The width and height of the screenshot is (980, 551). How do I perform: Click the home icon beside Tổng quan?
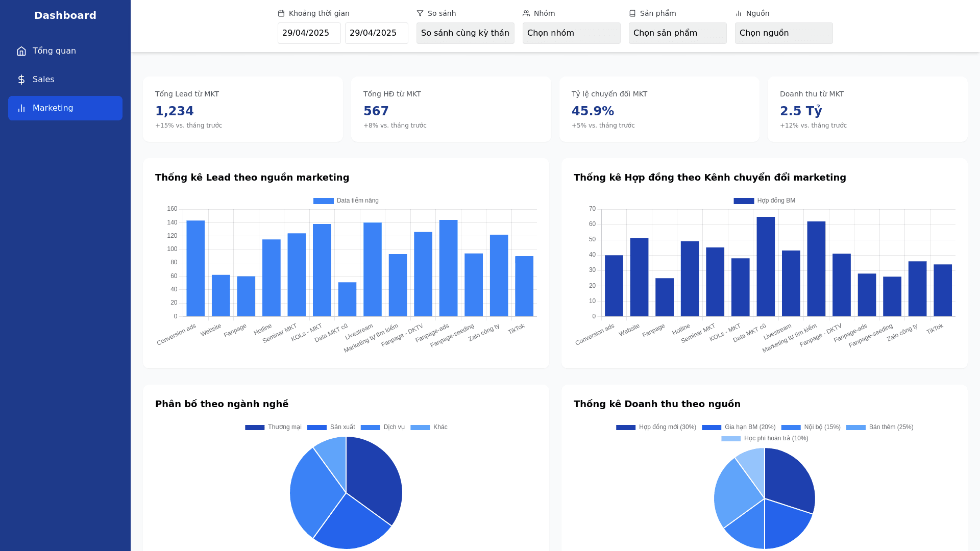click(21, 51)
